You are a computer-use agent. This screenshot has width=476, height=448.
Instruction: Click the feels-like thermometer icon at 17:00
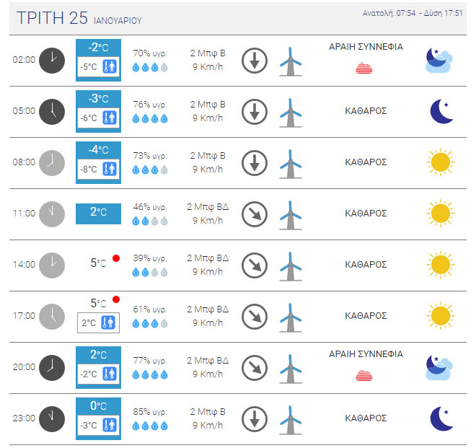click(x=108, y=322)
